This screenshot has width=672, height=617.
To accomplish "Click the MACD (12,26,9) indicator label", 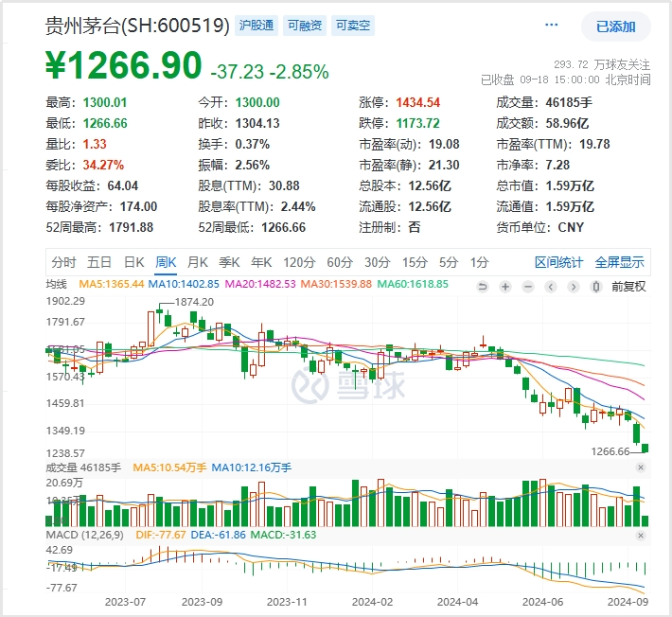I will pos(85,535).
